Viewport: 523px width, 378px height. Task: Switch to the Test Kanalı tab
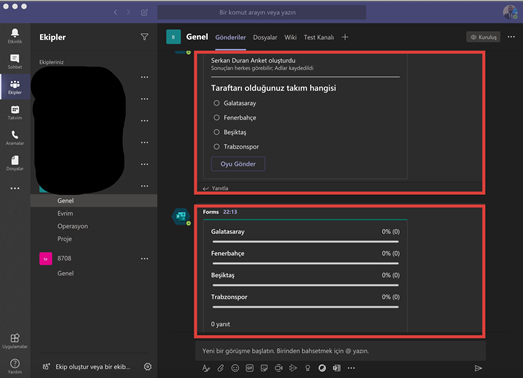(319, 37)
